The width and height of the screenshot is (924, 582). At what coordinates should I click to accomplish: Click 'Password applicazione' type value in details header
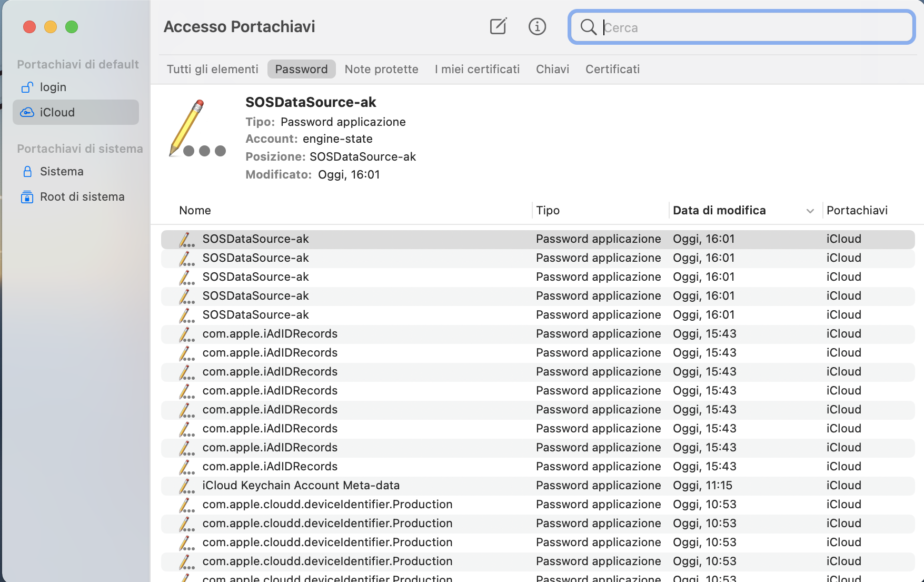pos(343,122)
